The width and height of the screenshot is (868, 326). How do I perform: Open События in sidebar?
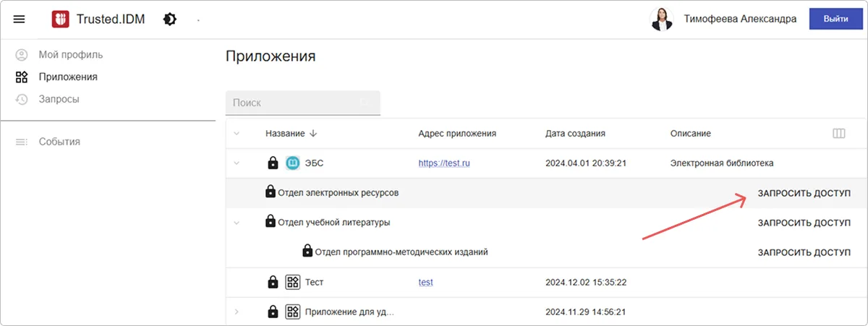pos(59,142)
